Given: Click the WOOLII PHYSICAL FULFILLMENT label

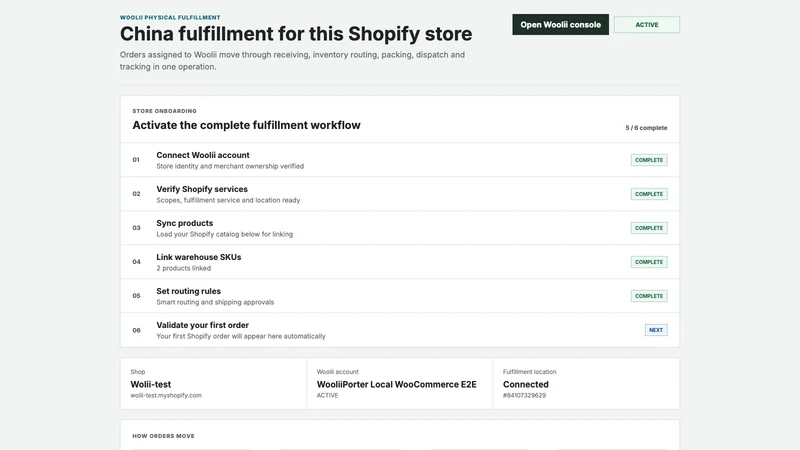Looking at the screenshot, I should coord(170,17).
